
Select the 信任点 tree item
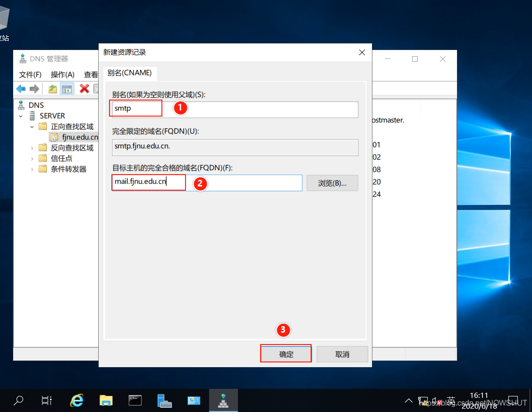pyautogui.click(x=61, y=159)
